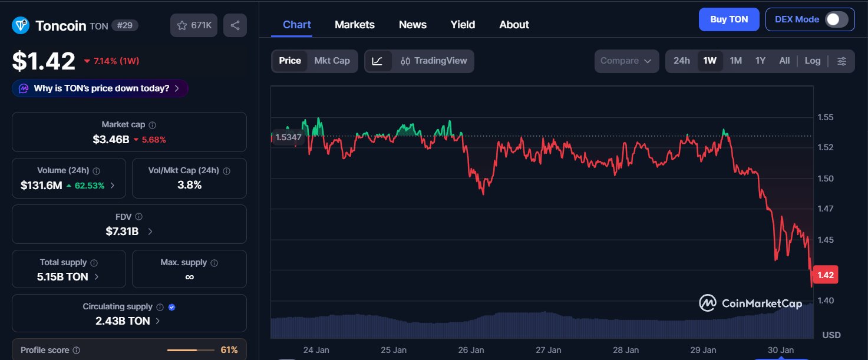The height and width of the screenshot is (360, 868).
Task: Open 'Why is TON's price down today?'
Action: [100, 88]
